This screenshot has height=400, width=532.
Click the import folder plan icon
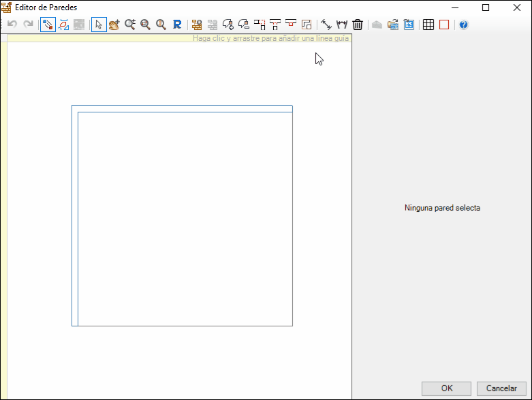[x=393, y=25]
